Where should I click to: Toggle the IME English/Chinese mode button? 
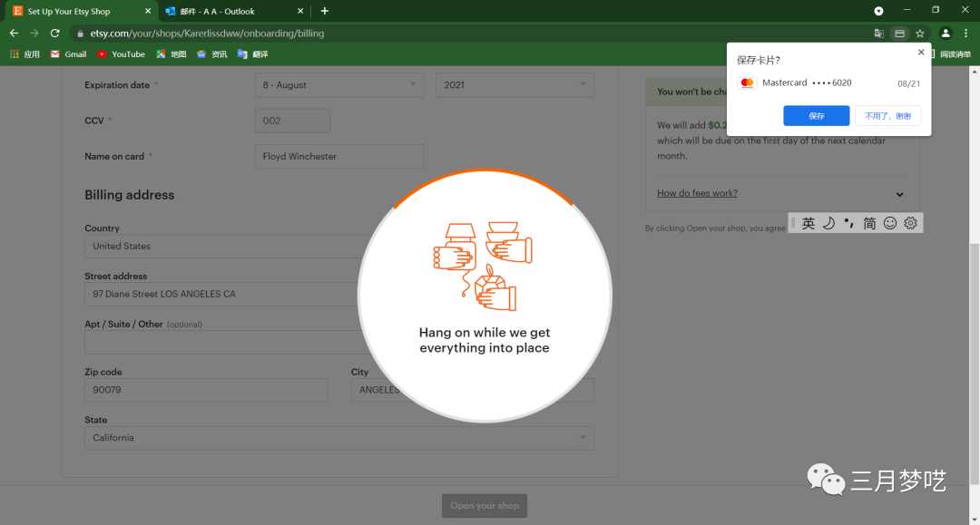pos(808,223)
